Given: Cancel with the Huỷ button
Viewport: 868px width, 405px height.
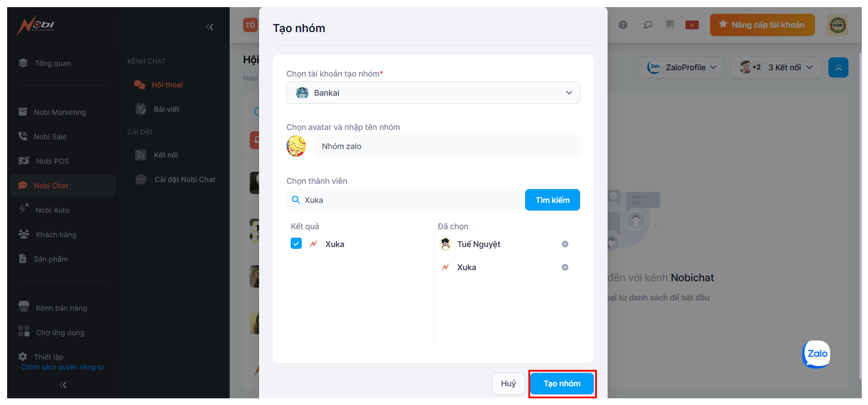Looking at the screenshot, I should click(508, 384).
